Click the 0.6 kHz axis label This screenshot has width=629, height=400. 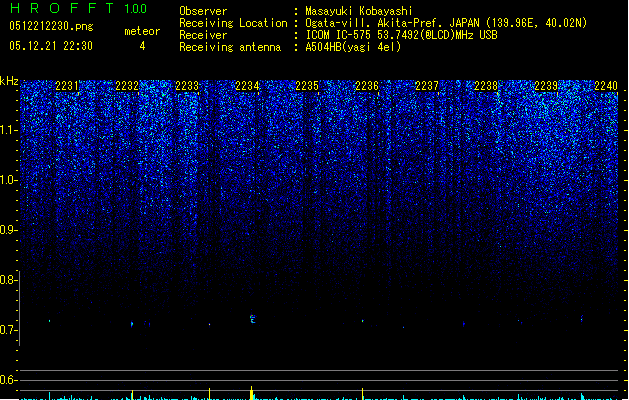pos(8,380)
